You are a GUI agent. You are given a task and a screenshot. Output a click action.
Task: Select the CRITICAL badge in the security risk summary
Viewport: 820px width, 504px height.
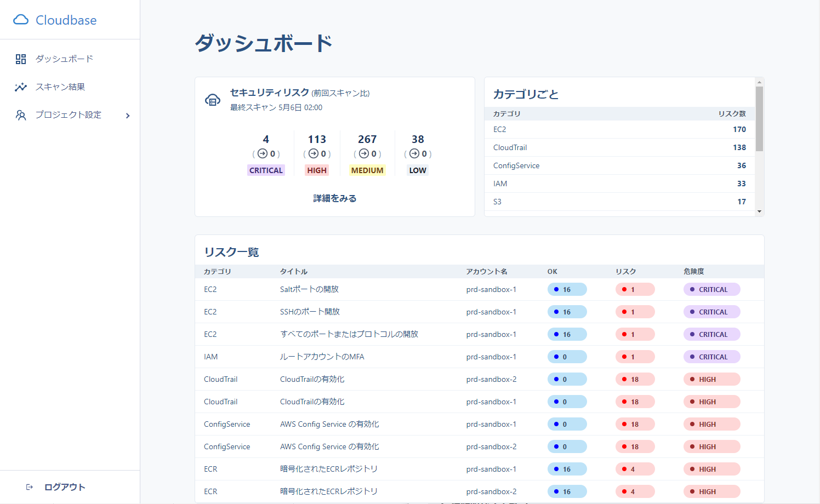pos(266,170)
